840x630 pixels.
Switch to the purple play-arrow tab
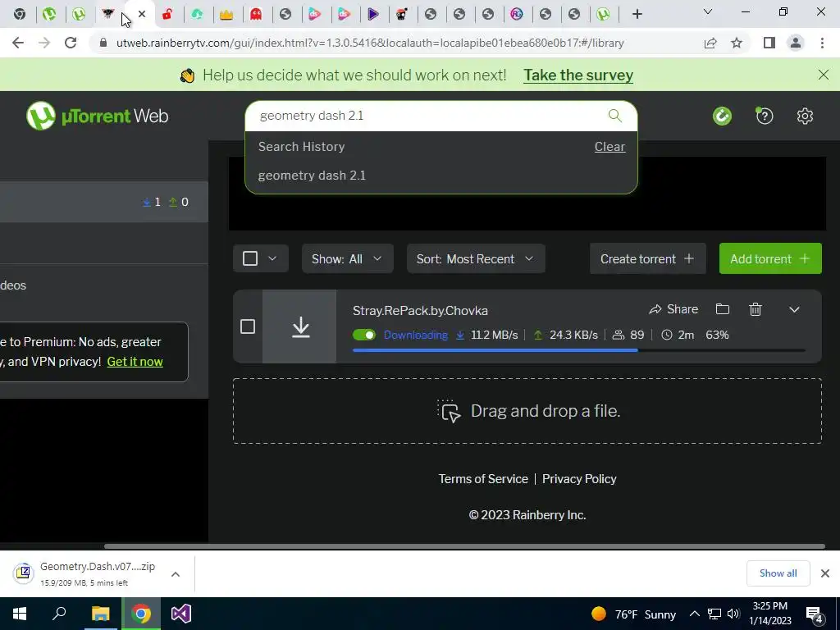tap(373, 15)
